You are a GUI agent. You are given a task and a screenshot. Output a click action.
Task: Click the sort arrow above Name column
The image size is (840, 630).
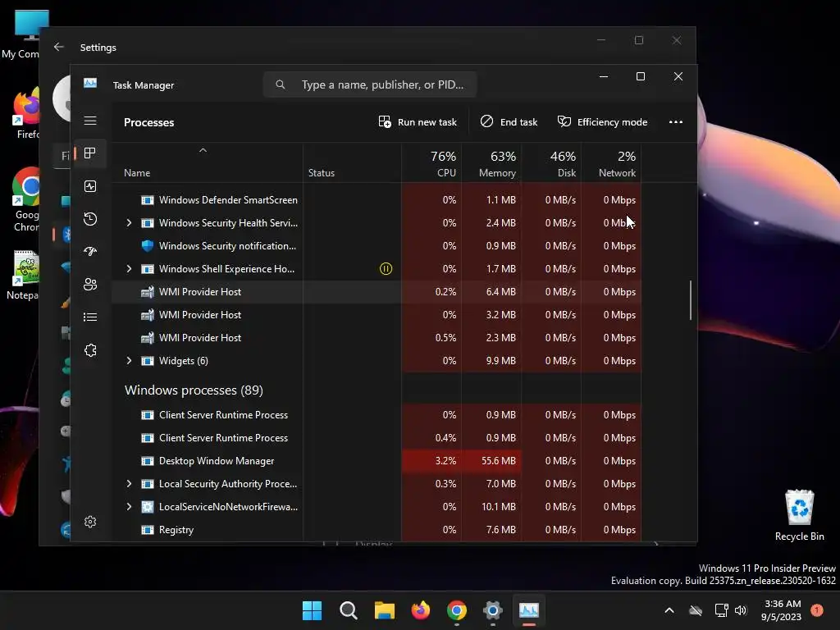(203, 151)
